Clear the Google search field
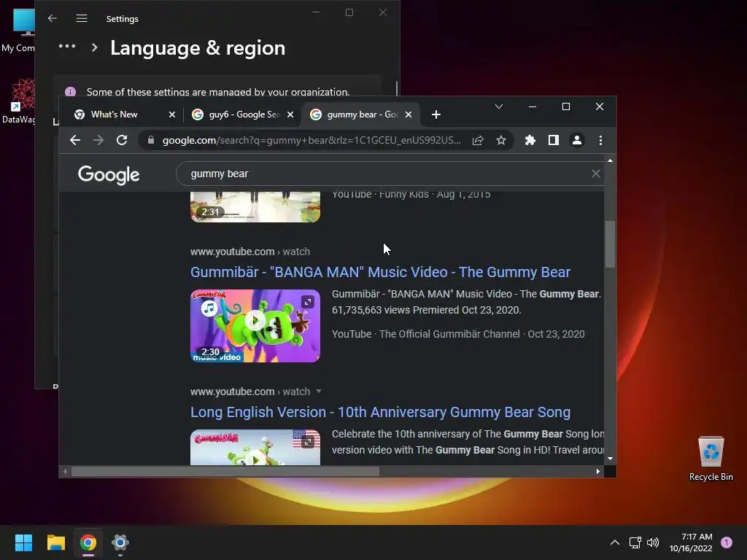The image size is (747, 560). [595, 174]
